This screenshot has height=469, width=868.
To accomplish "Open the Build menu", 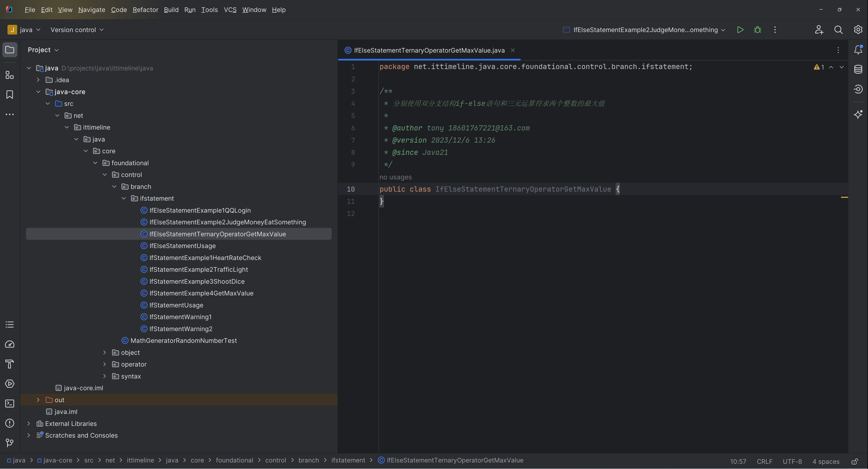I will (171, 10).
